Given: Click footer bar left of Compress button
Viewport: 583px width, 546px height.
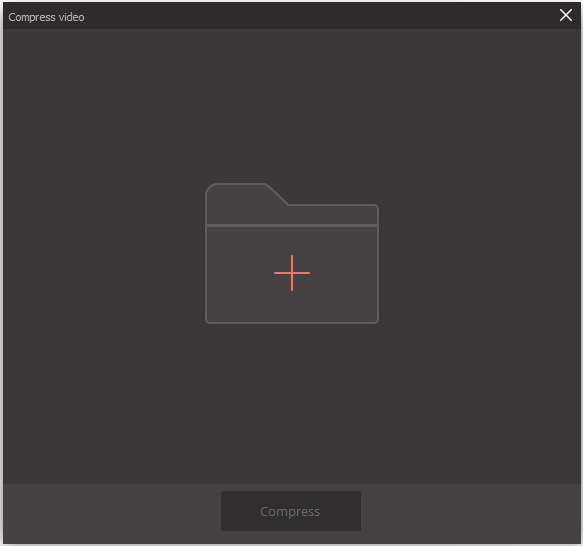Looking at the screenshot, I should [112, 513].
